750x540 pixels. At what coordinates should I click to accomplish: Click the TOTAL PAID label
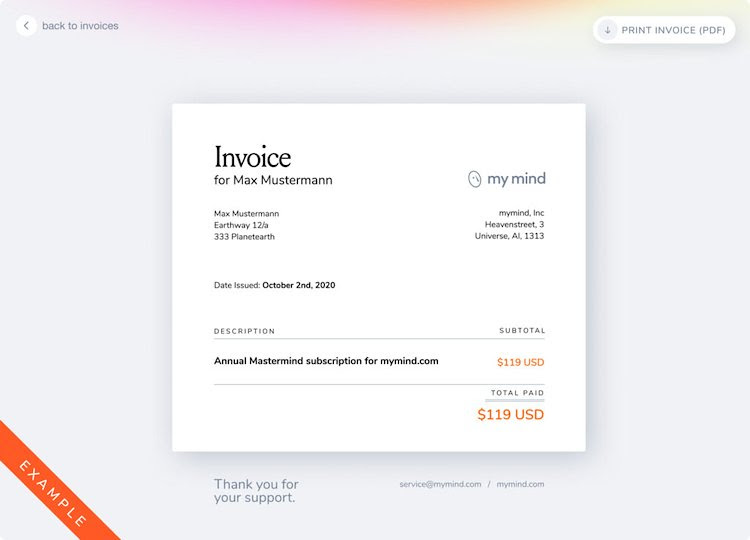(517, 393)
